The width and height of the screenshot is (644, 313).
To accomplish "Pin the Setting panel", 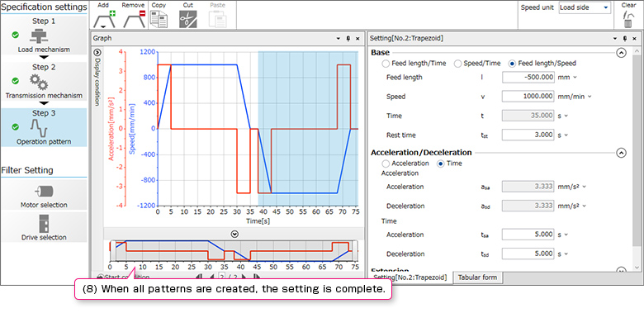I will pyautogui.click(x=625, y=38).
